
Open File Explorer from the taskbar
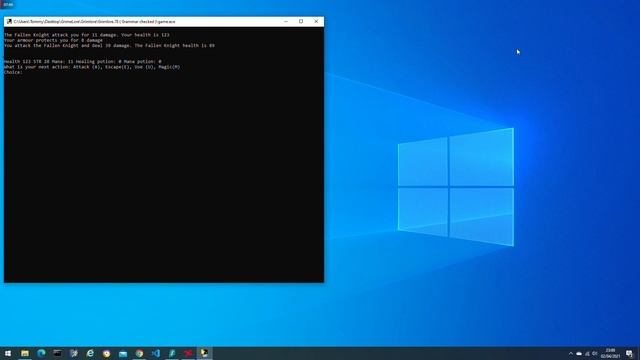pyautogui.click(x=25, y=353)
